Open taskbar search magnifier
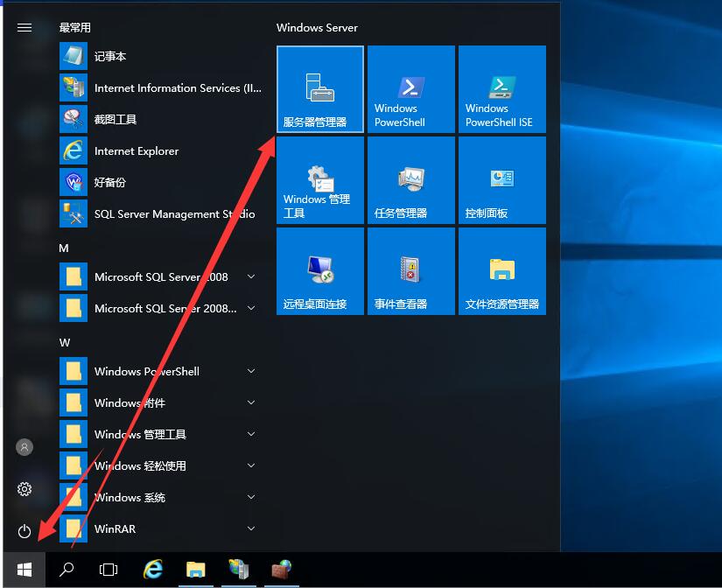Screen dimensions: 722x588 click(67, 570)
